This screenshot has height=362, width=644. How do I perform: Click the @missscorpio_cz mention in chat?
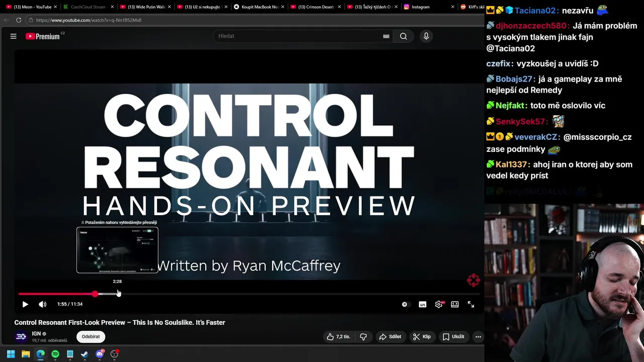click(x=597, y=137)
